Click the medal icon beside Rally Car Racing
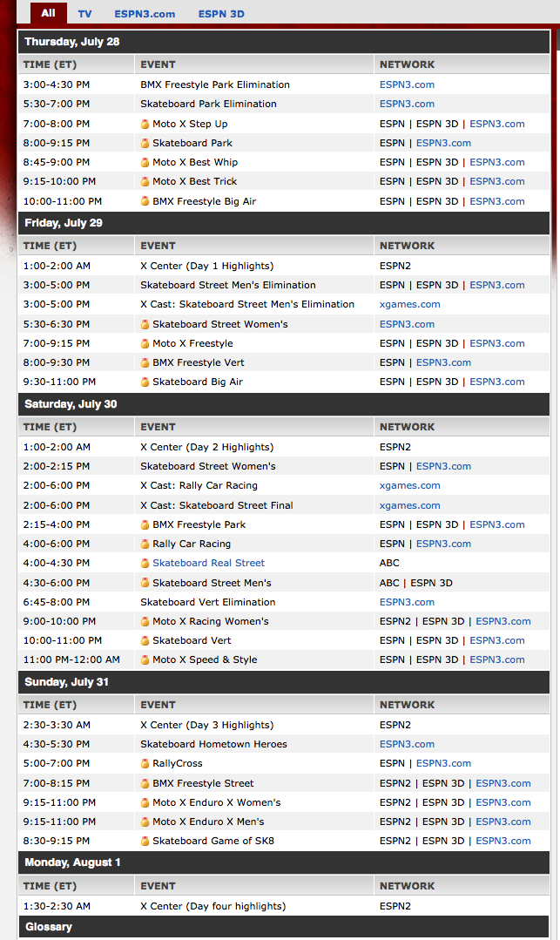Screen dimensions: 560x940 tap(145, 544)
